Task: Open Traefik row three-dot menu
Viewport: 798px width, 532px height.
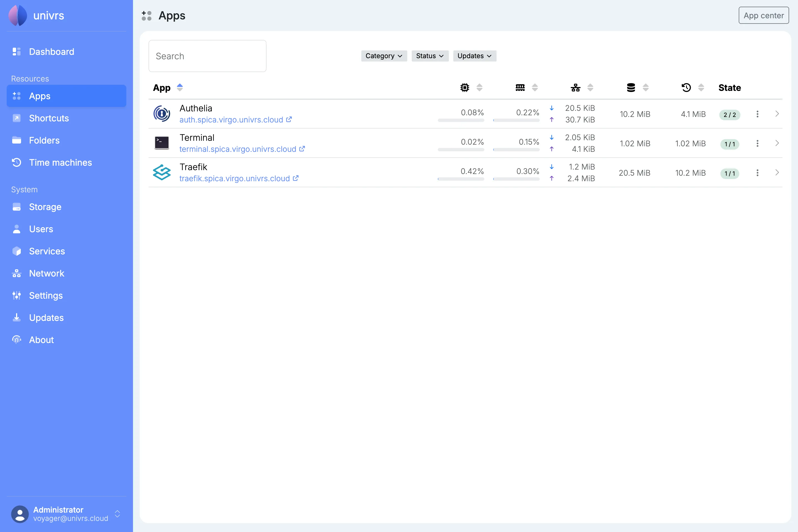Action: pos(757,173)
